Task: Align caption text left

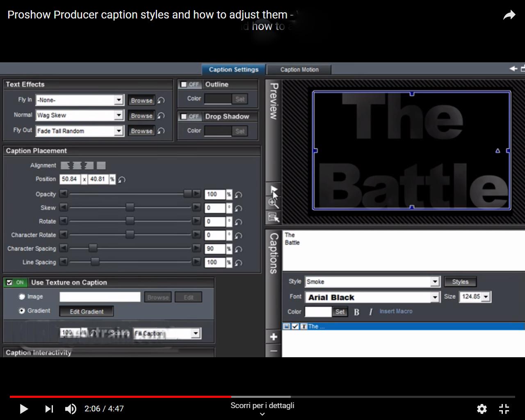Action: pos(65,165)
